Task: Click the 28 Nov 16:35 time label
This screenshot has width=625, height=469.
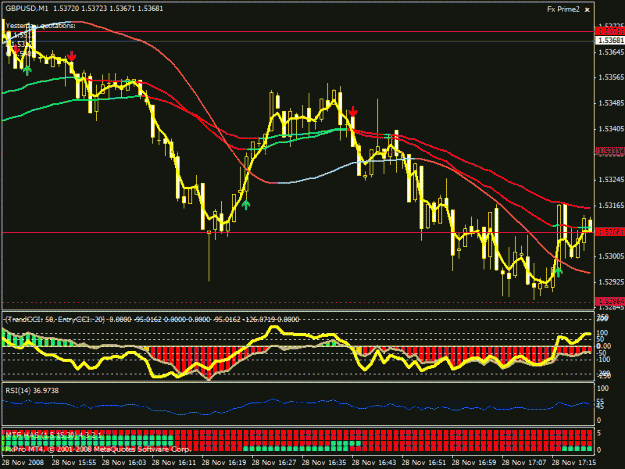Action: (x=324, y=463)
